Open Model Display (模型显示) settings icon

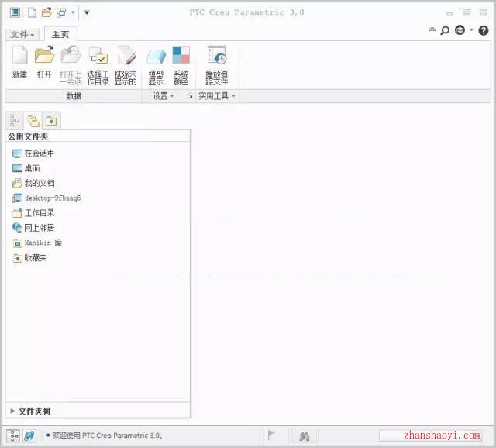click(x=156, y=56)
